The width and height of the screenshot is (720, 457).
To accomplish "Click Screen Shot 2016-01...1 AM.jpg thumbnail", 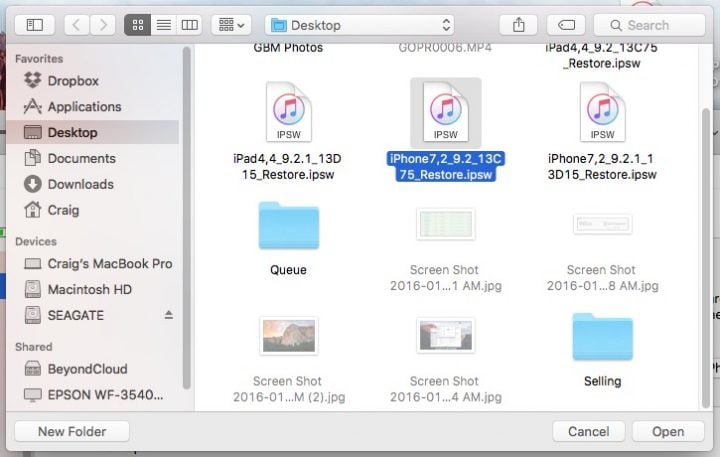I will 445,225.
